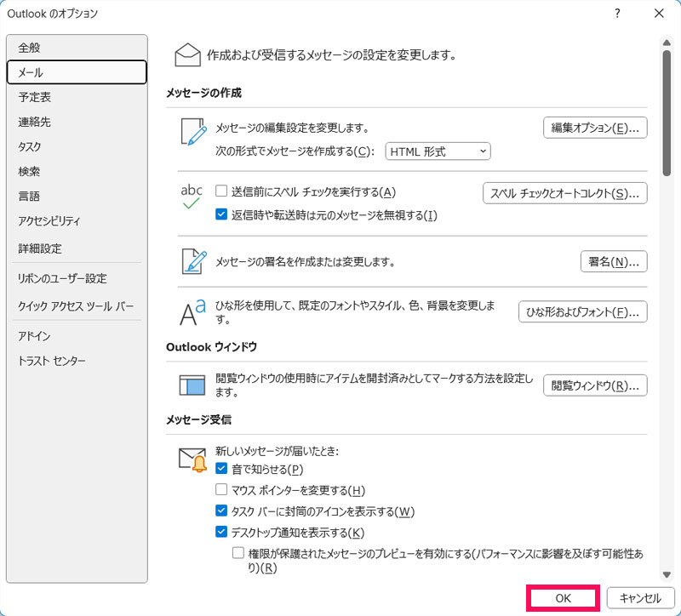Viewport: 681px width, 616px height.
Task: Toggle 音で知らせる checkbox
Action: 221,468
